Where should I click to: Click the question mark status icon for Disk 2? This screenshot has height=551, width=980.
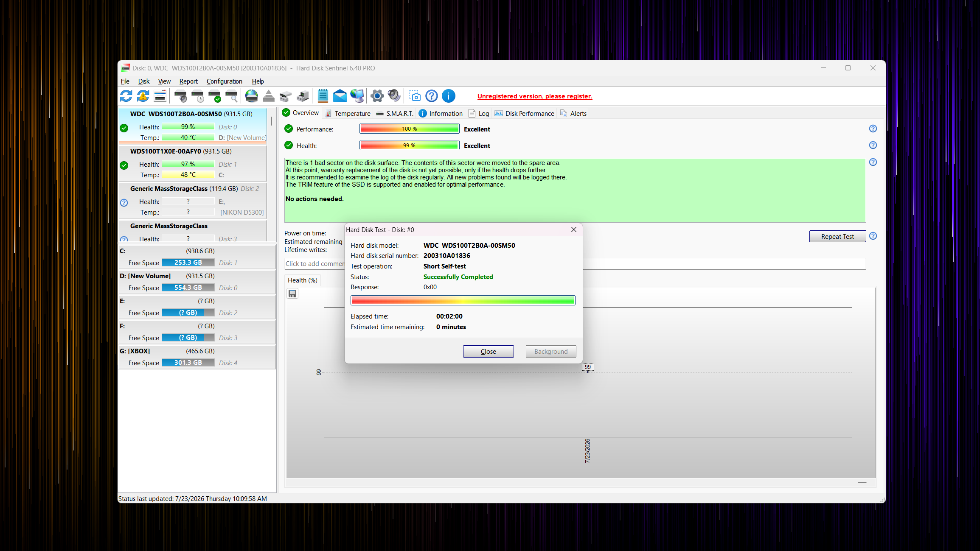point(124,203)
